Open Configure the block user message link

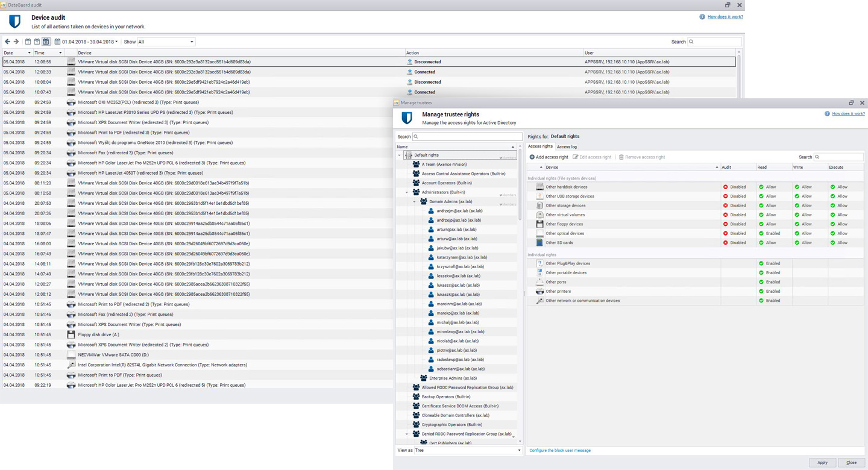pos(559,451)
